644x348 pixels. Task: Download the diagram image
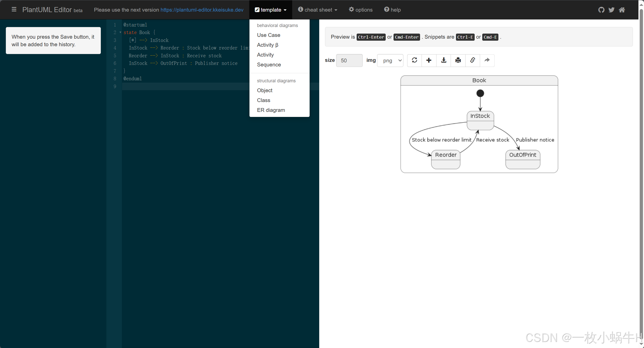point(443,60)
